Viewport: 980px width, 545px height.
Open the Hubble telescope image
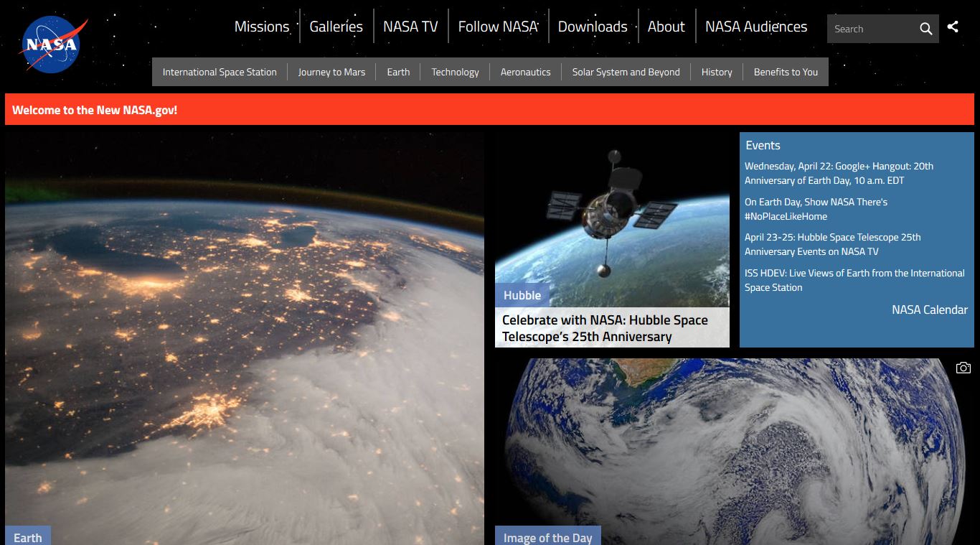pyautogui.click(x=612, y=219)
